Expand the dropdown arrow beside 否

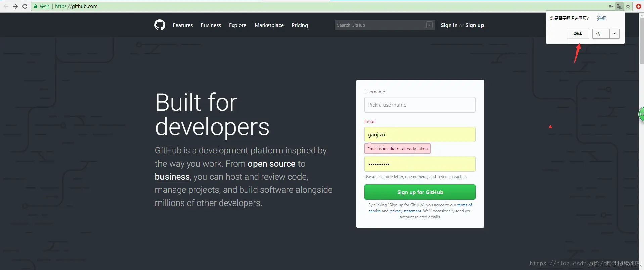pyautogui.click(x=615, y=34)
